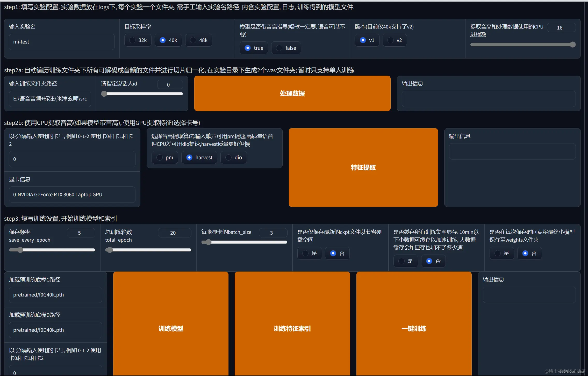Click the training folder path input
The width and height of the screenshot is (588, 376).
(x=50, y=99)
